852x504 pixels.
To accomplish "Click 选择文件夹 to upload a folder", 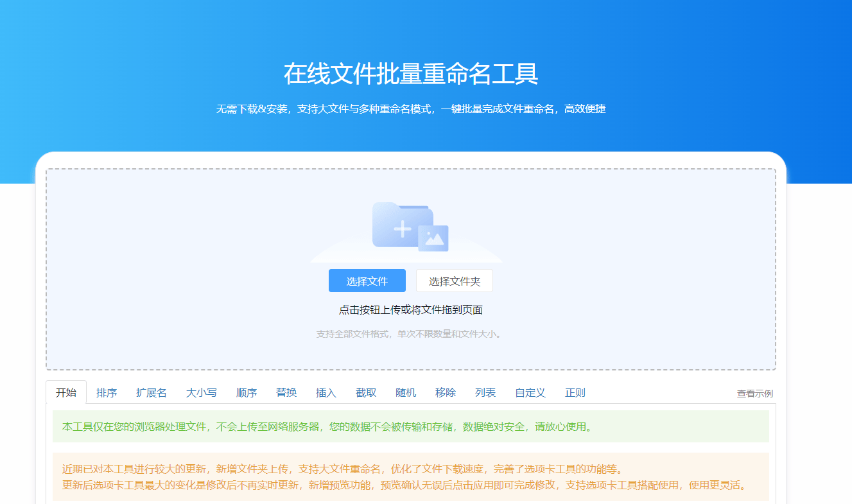I will [455, 281].
